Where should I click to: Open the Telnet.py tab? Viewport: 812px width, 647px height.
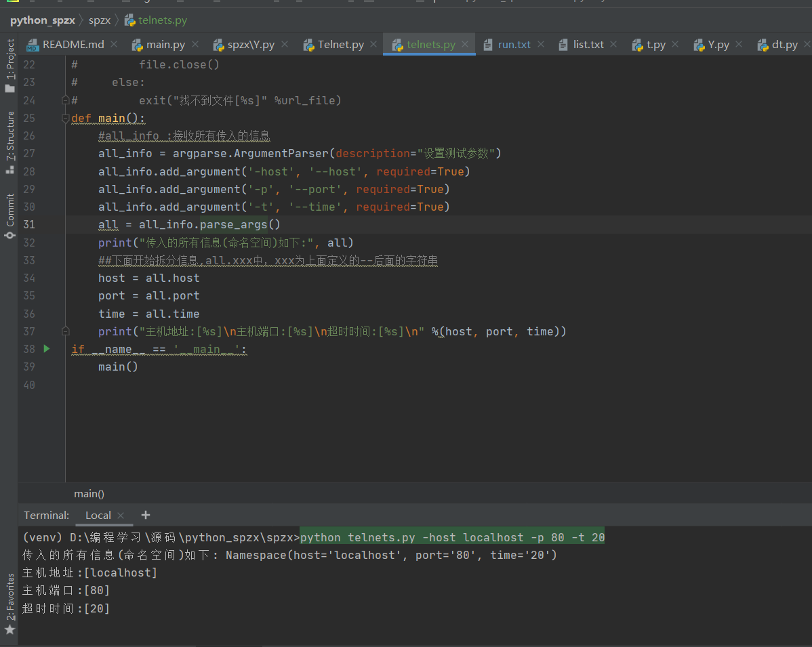point(341,45)
